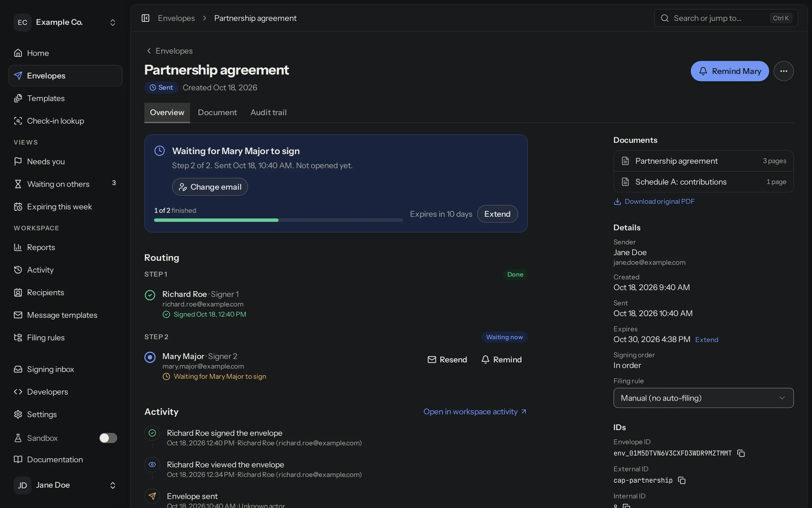Open Settings from sidebar

[65, 414]
